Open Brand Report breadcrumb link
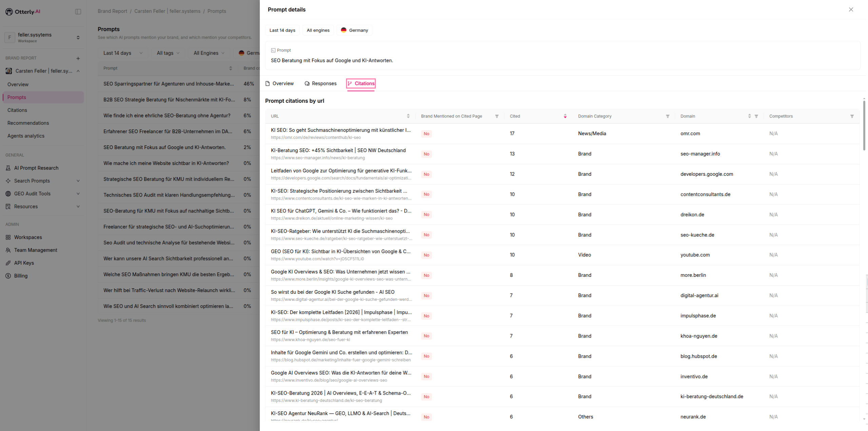This screenshot has width=868, height=431. [x=112, y=11]
